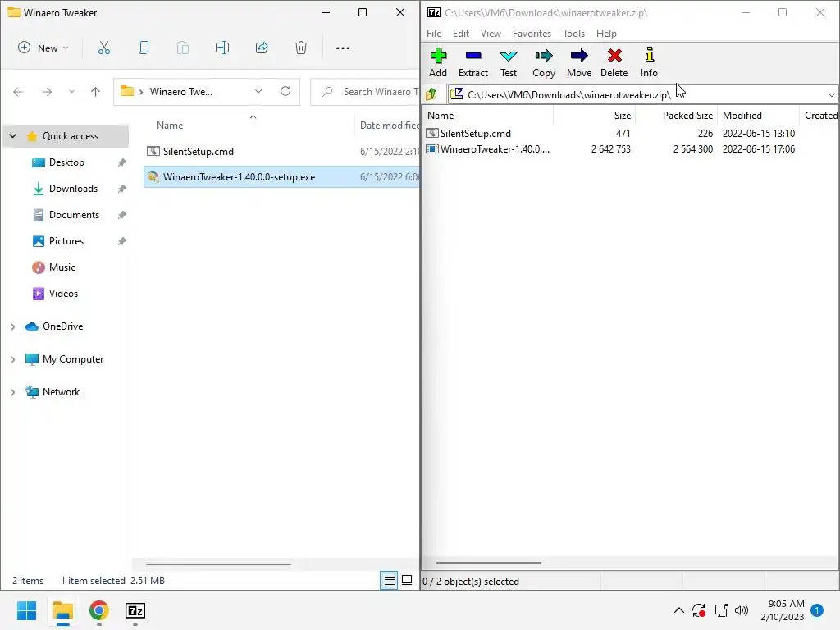Open the Favorites menu in 7-Zip

pos(532,33)
